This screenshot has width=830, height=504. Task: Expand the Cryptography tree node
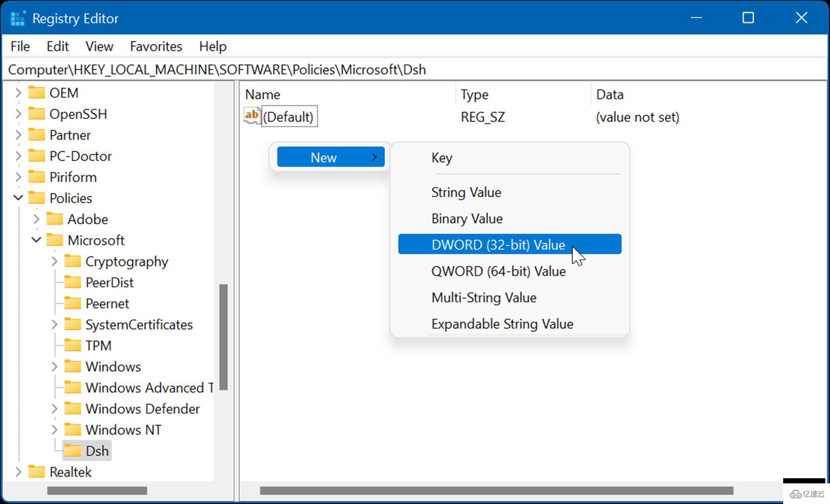(54, 261)
